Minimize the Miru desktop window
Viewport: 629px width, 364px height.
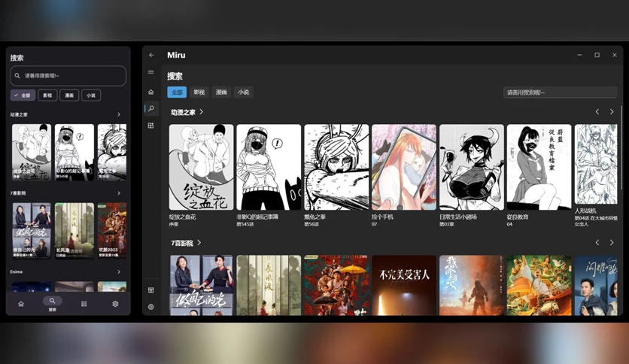[x=579, y=55]
